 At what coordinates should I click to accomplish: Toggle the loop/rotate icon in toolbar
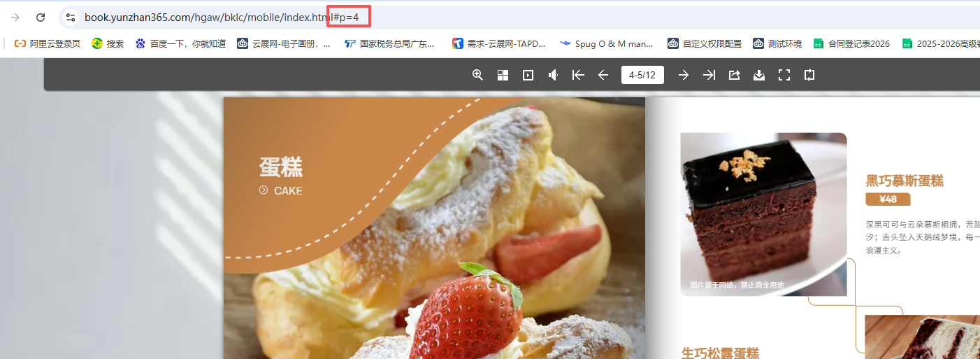click(809, 75)
